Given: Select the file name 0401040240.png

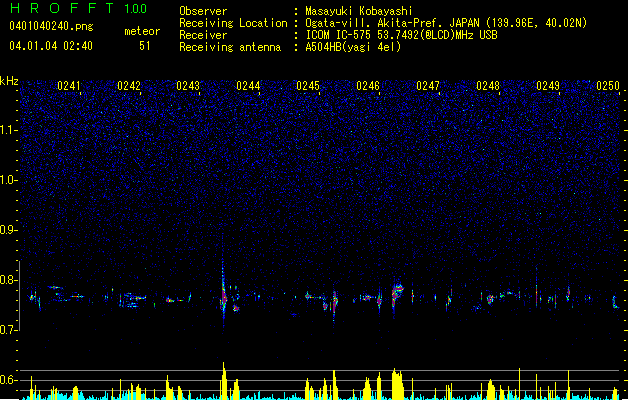Looking at the screenshot, I should [x=51, y=26].
